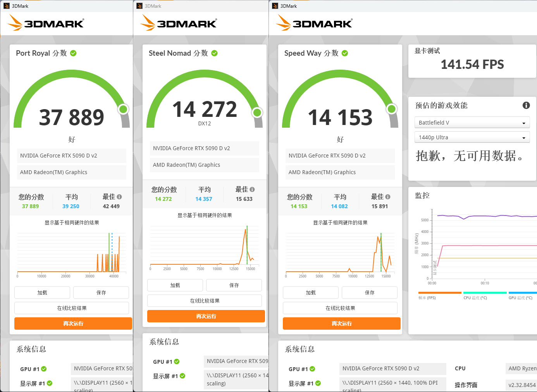Click 保存 button in Port Royal window
The height and width of the screenshot is (392, 537).
coord(101,293)
